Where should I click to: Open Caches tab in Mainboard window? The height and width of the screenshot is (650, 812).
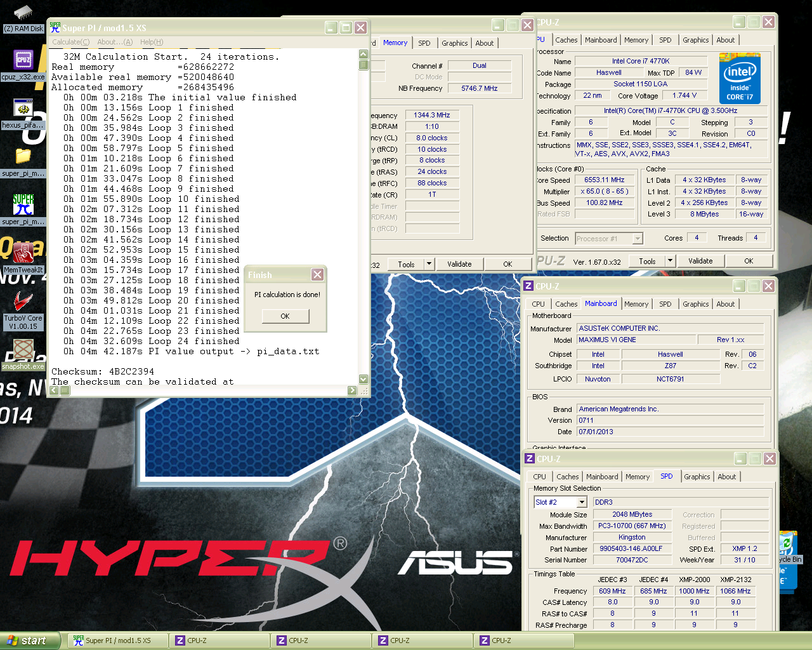point(566,304)
